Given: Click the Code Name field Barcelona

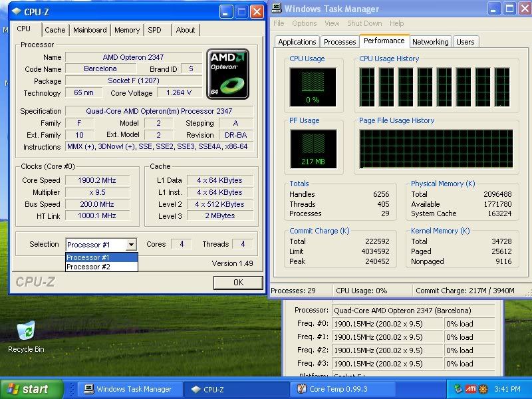Looking at the screenshot, I should pos(100,68).
